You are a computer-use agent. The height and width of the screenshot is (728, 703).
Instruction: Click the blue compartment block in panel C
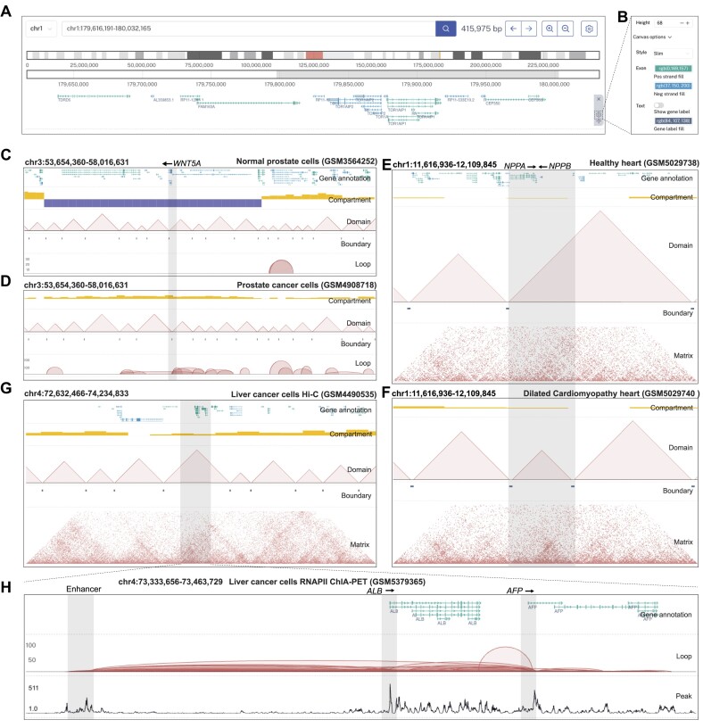pos(153,203)
